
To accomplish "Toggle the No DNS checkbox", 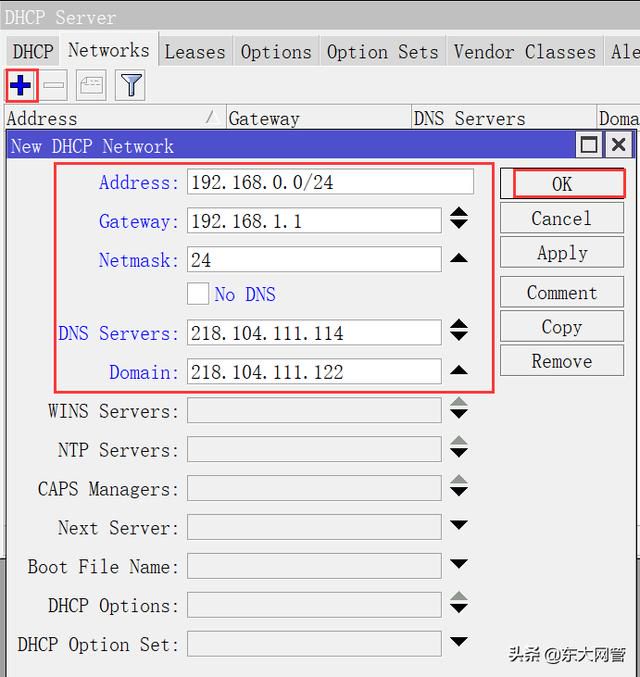I will [x=198, y=294].
